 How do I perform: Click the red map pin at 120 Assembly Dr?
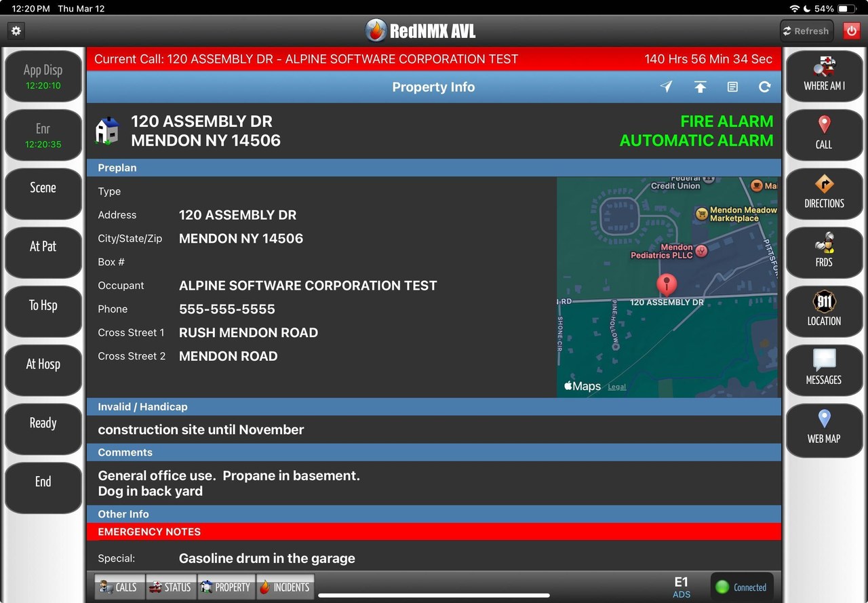click(x=667, y=284)
